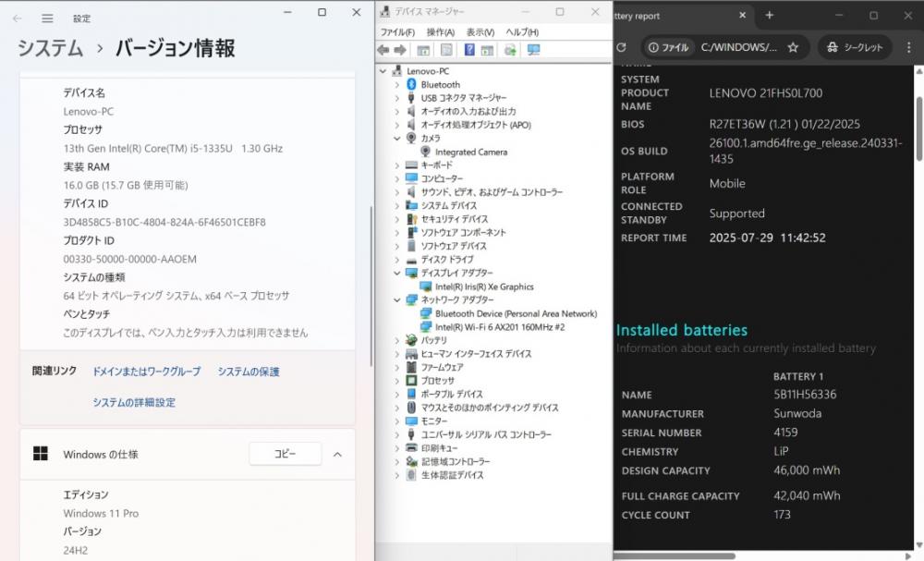This screenshot has height=561, width=924.
Task: Click the Settings window vertical scrollbar
Action: tap(371, 287)
